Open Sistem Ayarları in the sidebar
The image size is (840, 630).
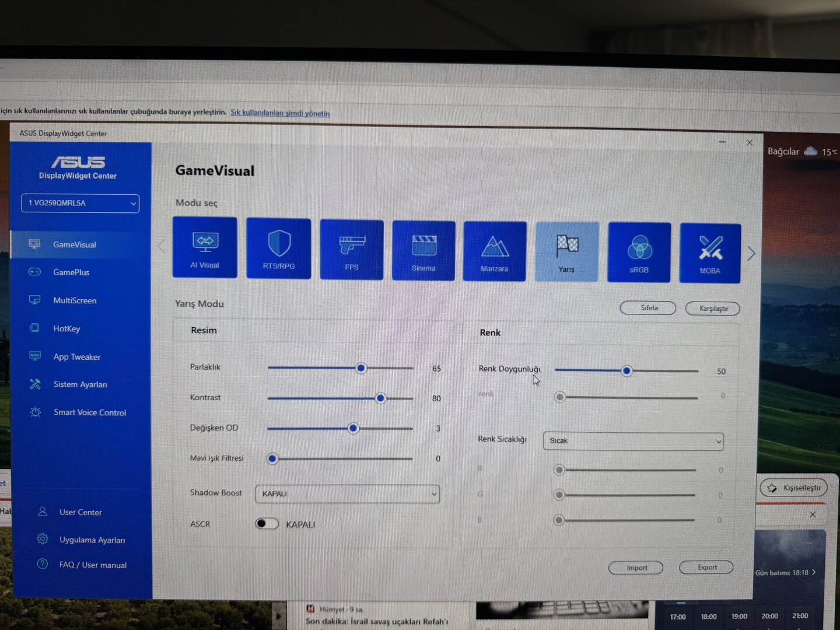(80, 384)
